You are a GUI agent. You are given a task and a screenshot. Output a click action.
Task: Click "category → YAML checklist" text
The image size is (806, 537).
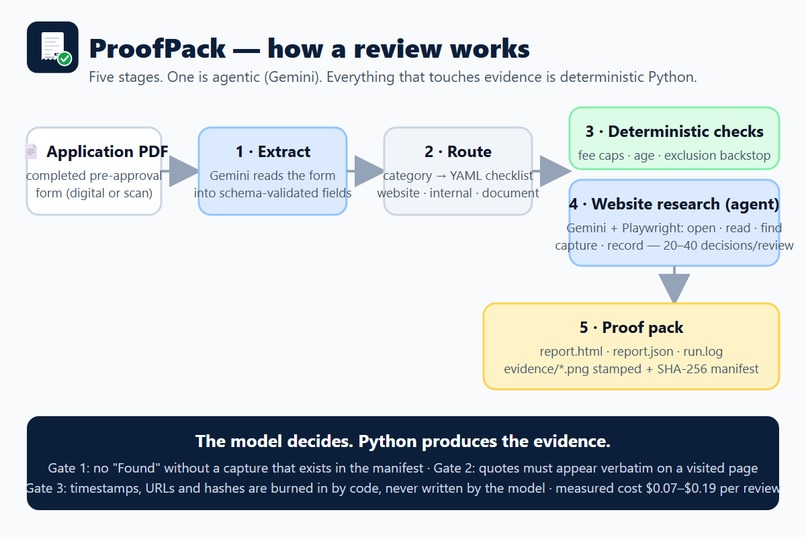point(458,176)
